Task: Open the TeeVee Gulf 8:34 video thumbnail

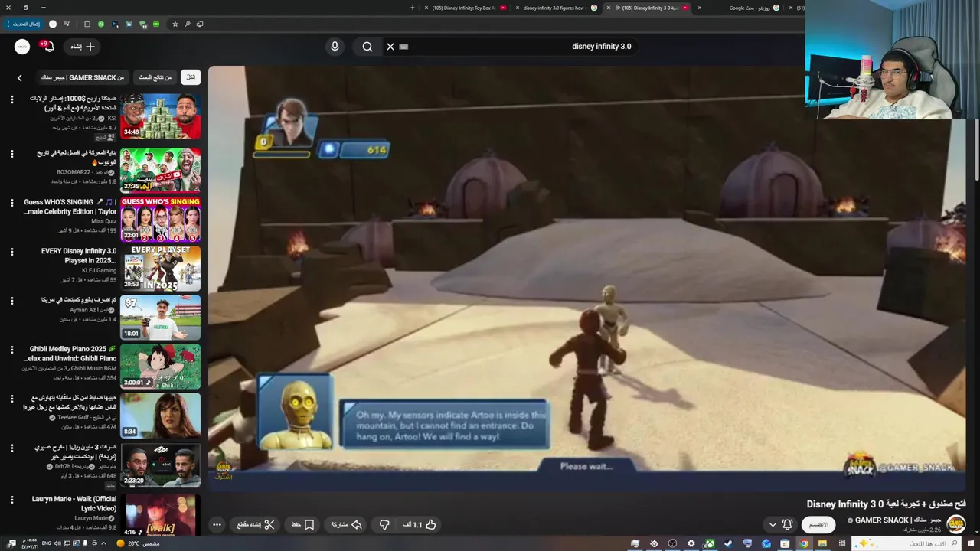Action: [160, 415]
